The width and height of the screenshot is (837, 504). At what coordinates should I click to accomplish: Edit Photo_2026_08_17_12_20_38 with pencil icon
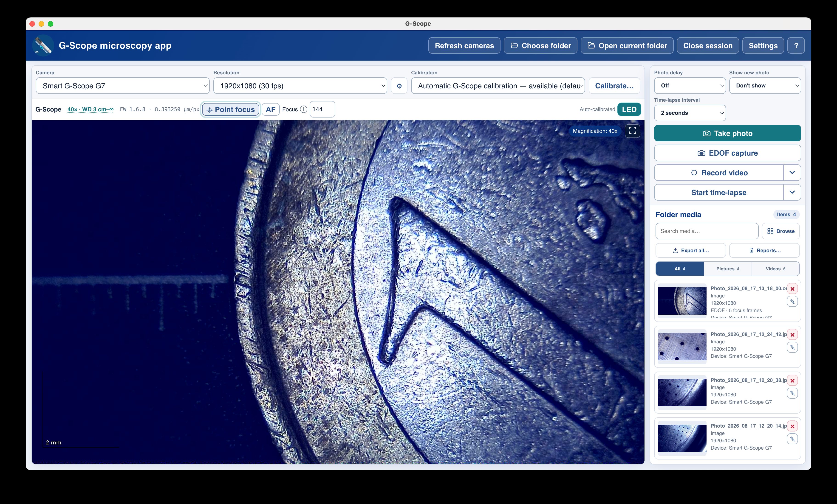coord(792,393)
